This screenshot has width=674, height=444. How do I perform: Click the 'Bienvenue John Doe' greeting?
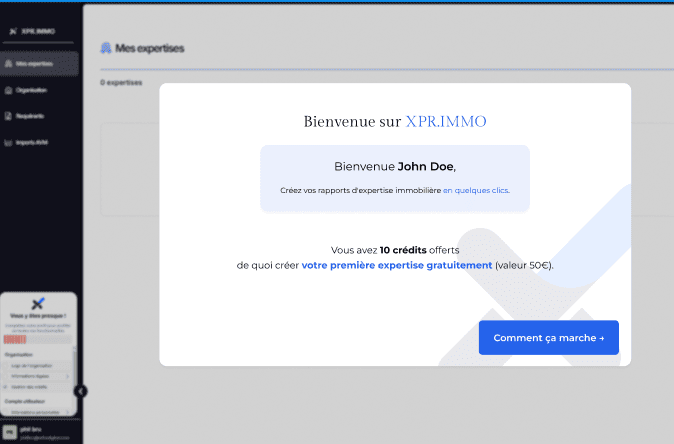395,167
